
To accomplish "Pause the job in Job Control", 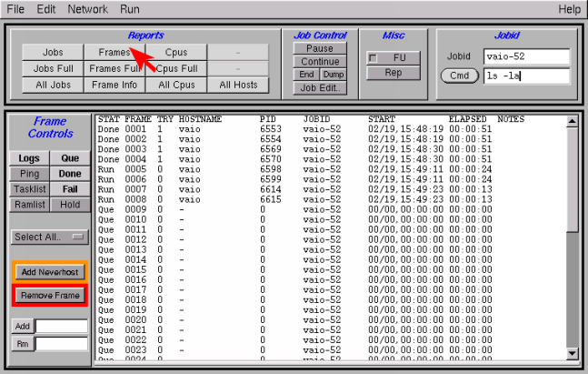I will pos(319,48).
